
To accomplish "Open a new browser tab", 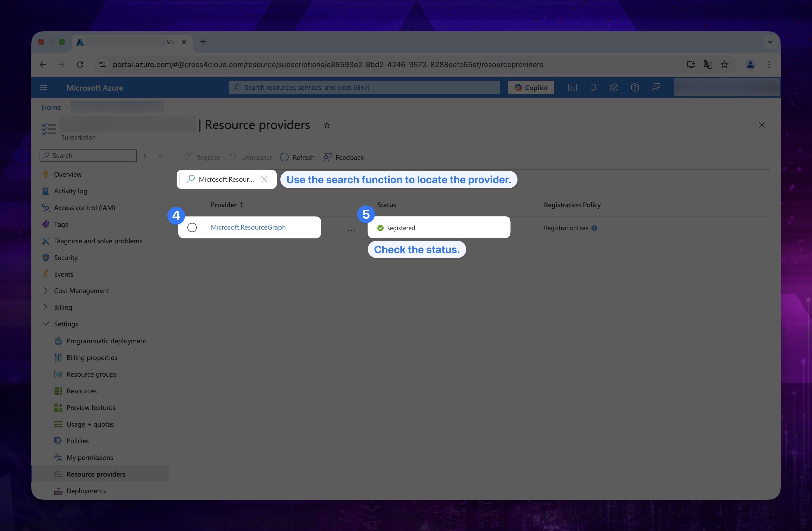I will coord(203,42).
